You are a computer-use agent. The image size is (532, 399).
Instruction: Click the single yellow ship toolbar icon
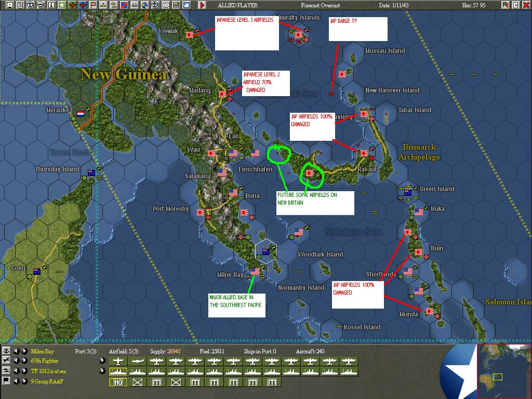tap(103, 5)
